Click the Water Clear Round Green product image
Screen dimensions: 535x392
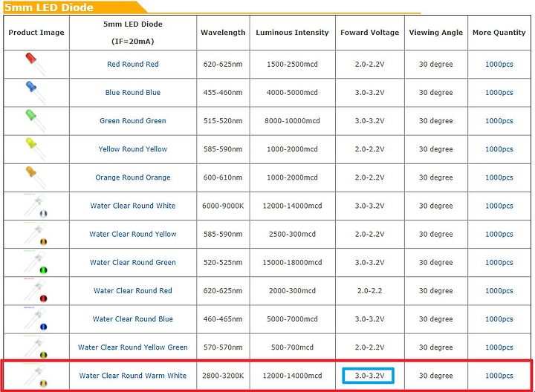coord(36,262)
